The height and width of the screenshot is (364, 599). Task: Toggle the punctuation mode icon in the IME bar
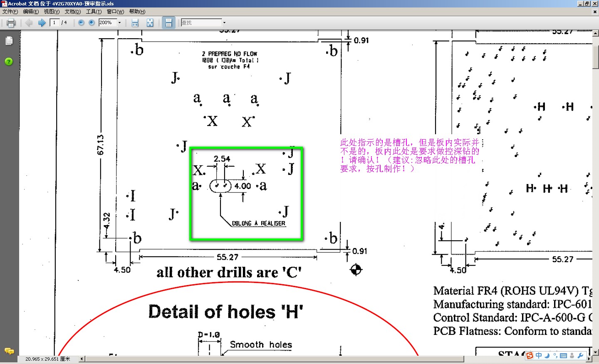pyautogui.click(x=555, y=356)
